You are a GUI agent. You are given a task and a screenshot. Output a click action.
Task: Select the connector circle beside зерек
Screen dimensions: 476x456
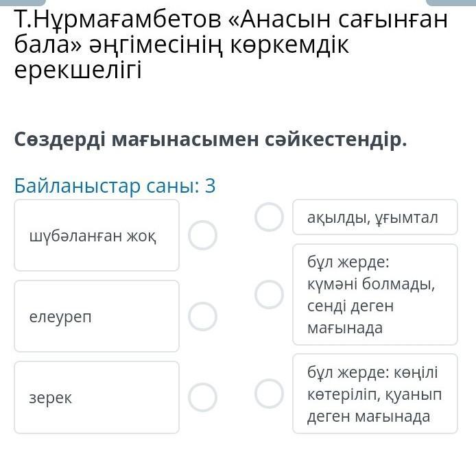202,397
